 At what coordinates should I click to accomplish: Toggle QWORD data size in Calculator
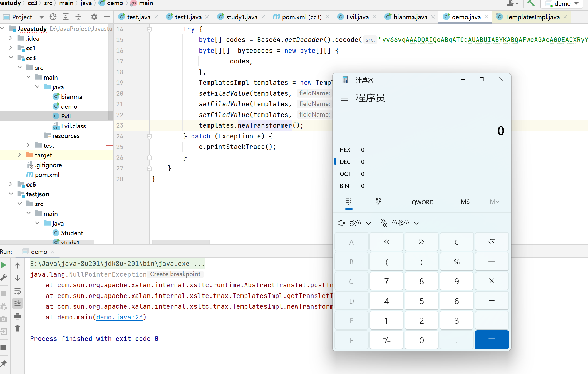[423, 202]
